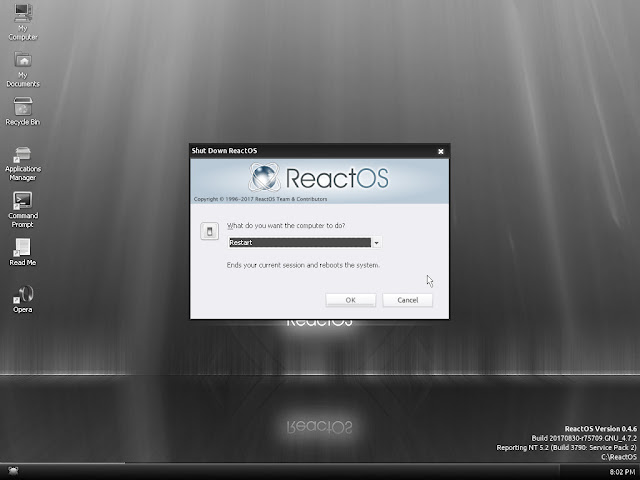Open the Read Me shortcut
Image resolution: width=640 pixels, height=480 pixels.
coord(23,252)
